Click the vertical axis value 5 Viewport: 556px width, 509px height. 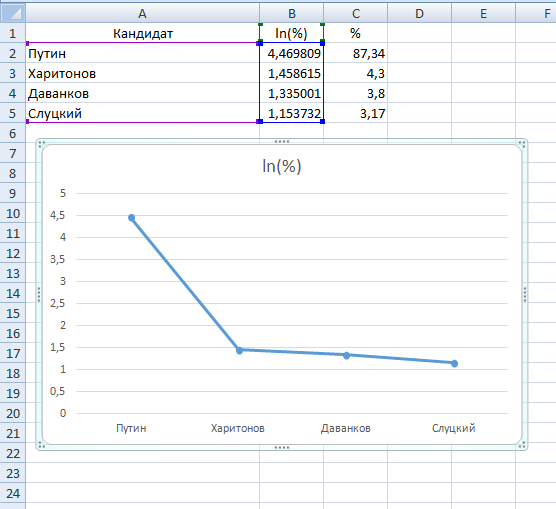tap(63, 193)
